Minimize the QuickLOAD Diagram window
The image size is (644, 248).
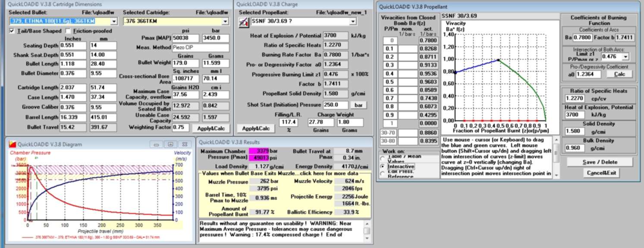click(x=156, y=144)
